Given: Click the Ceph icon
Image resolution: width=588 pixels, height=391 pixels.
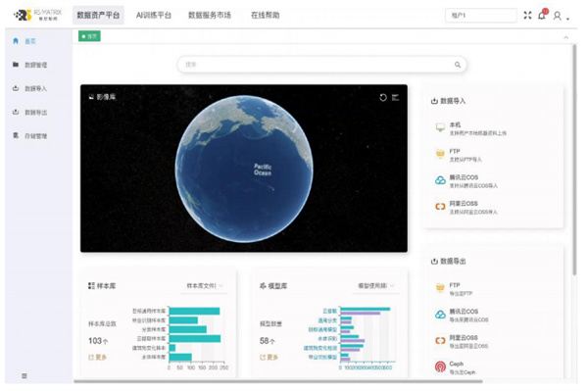Looking at the screenshot, I should point(440,367).
